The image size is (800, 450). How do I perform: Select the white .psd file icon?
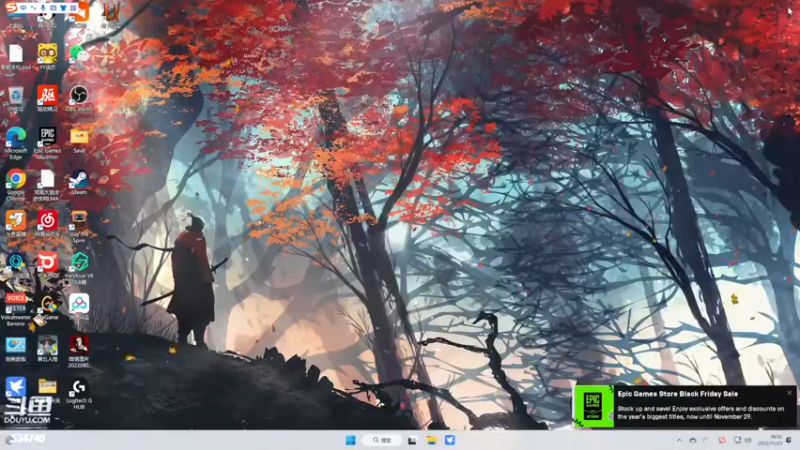pyautogui.click(x=16, y=56)
